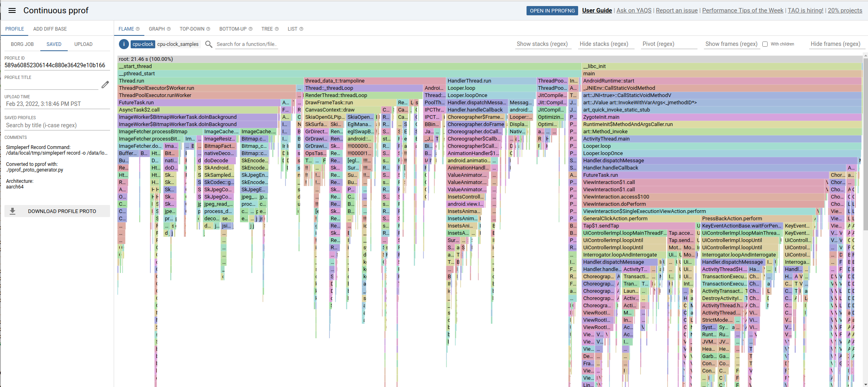Viewport: 868px width, 387px height.
Task: Open the BORG JOB tab
Action: (22, 44)
